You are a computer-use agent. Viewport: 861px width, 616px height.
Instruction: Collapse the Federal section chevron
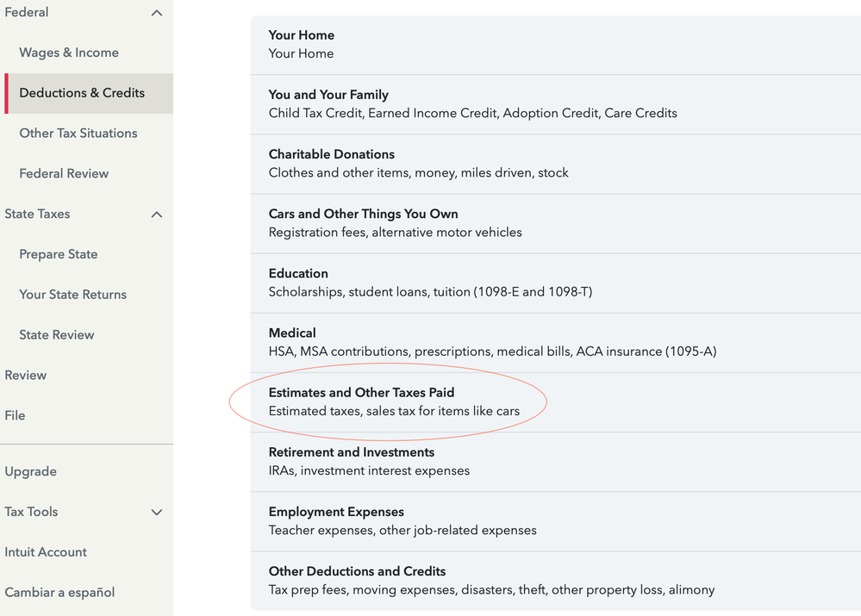tap(156, 13)
